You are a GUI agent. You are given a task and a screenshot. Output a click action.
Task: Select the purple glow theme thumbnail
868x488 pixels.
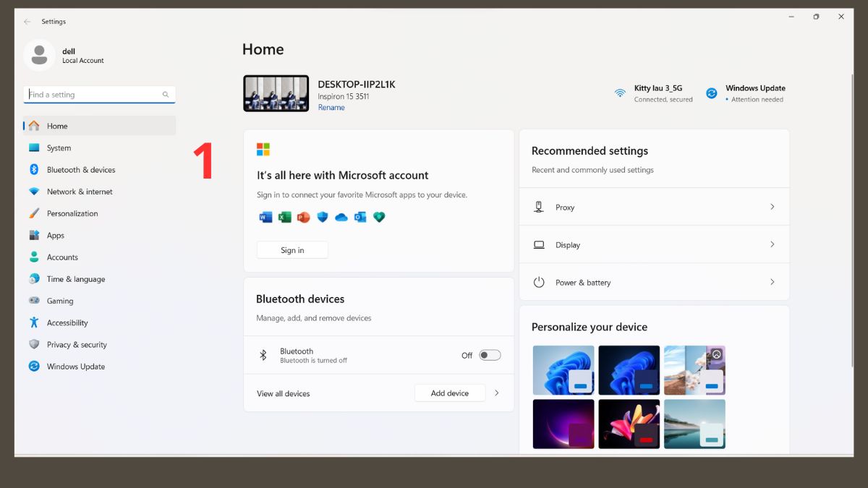(x=563, y=424)
